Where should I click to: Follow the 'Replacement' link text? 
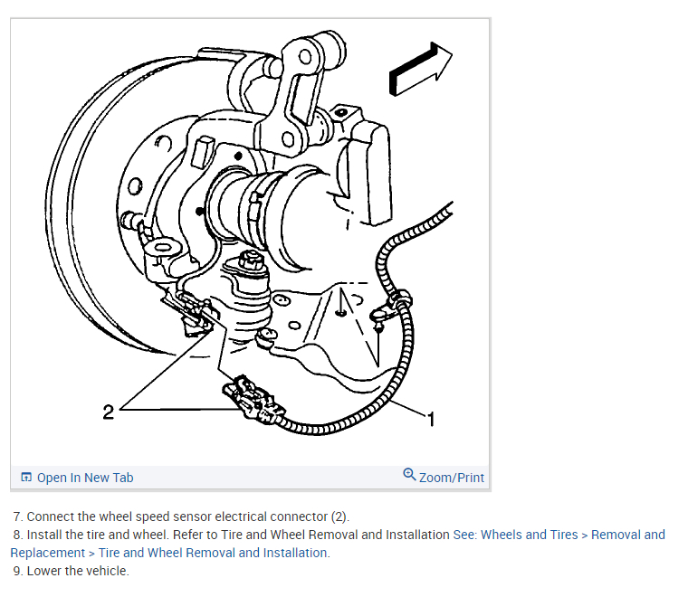click(x=48, y=553)
